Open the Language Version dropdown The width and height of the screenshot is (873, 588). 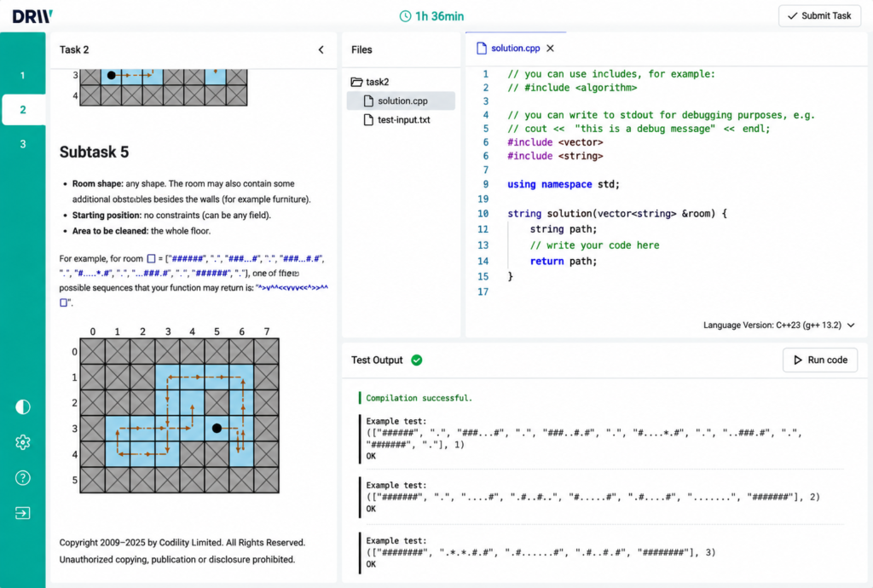(x=778, y=325)
